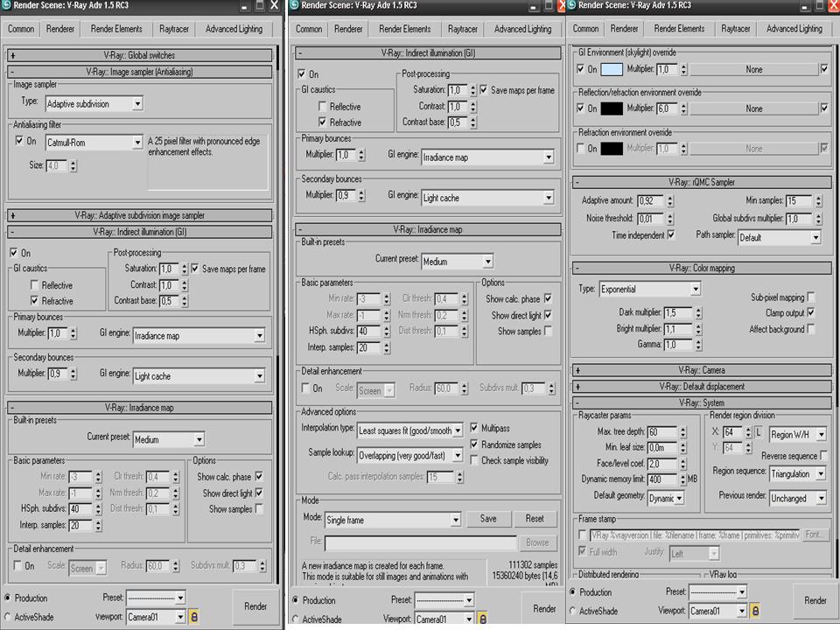Toggle Refractive GI caustics in middle window
Viewport: 840px width, 630px height.
tap(323, 122)
